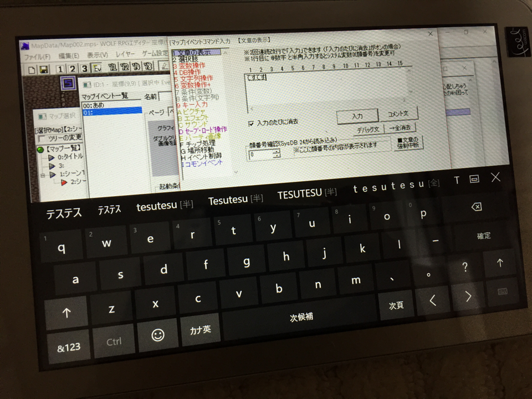Click blue arrow icon beside 0:タイトル
The image size is (532, 399).
click(52, 158)
